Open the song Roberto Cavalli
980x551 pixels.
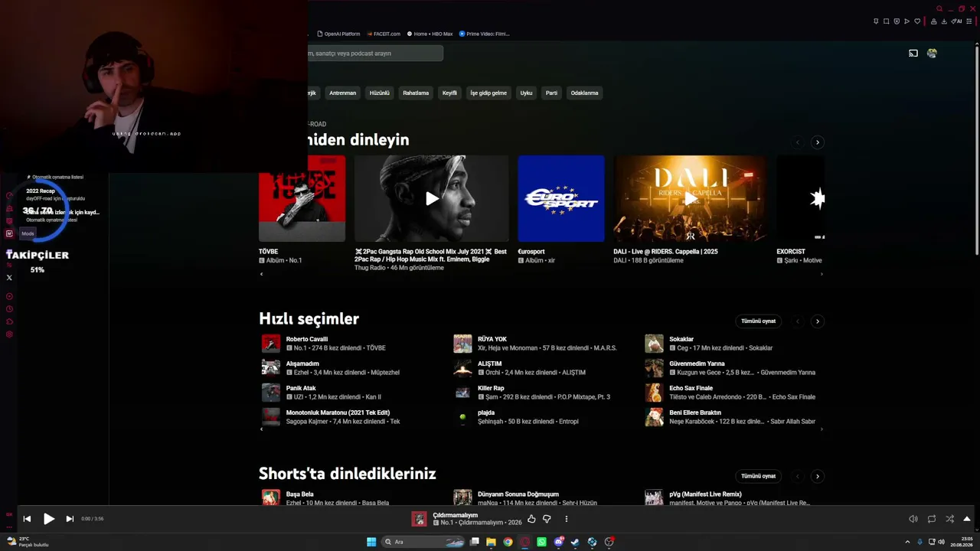307,339
